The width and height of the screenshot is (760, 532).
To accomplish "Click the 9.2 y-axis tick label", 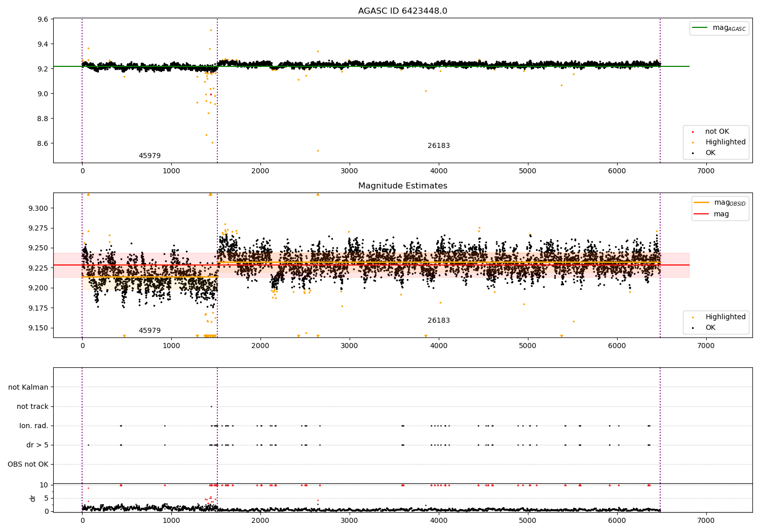I will pos(43,69).
